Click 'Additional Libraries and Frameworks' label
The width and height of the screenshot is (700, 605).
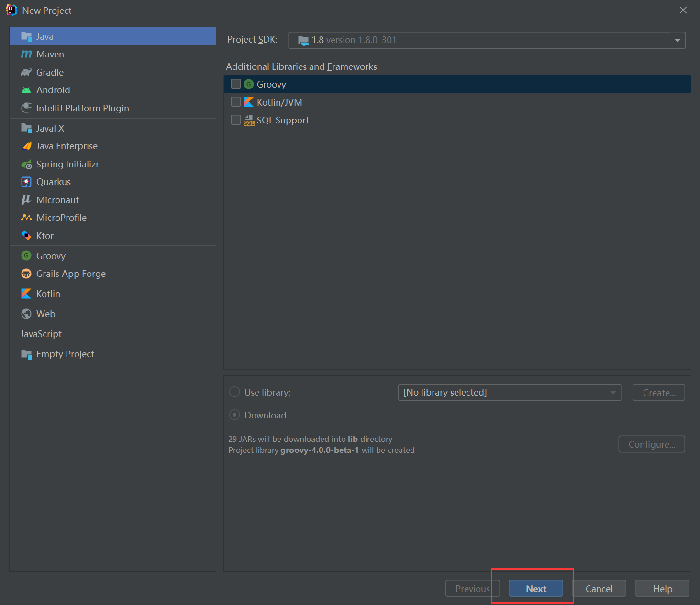click(302, 66)
